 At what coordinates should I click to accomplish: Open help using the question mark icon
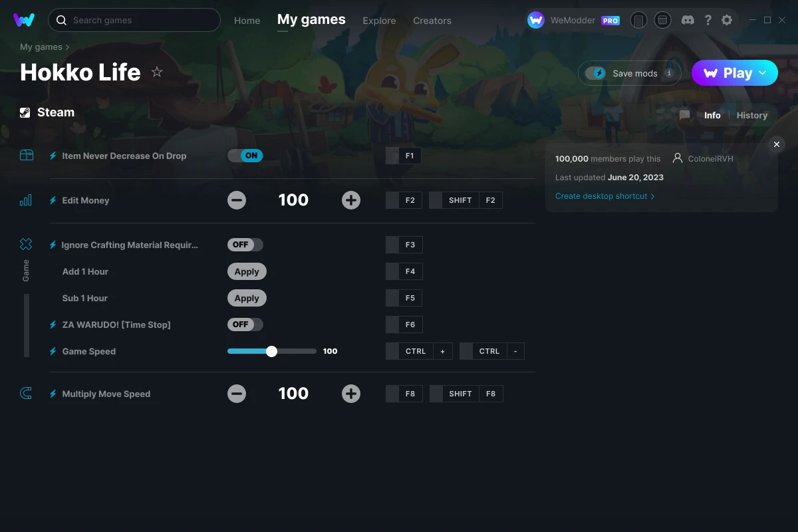point(708,20)
